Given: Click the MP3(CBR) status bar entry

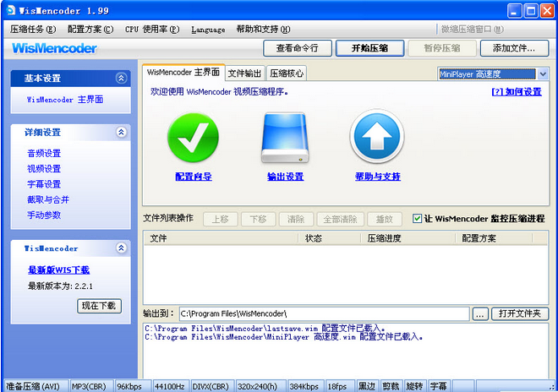Looking at the screenshot, I should point(91,386).
